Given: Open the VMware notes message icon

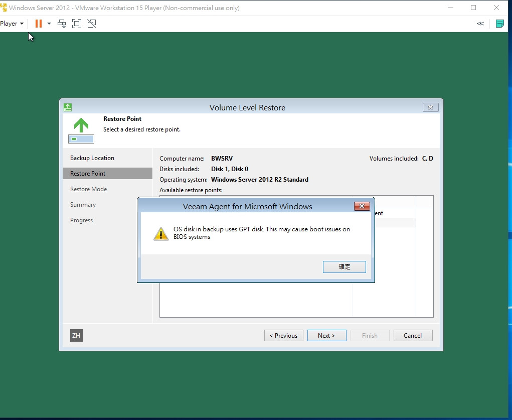Looking at the screenshot, I should pyautogui.click(x=499, y=24).
